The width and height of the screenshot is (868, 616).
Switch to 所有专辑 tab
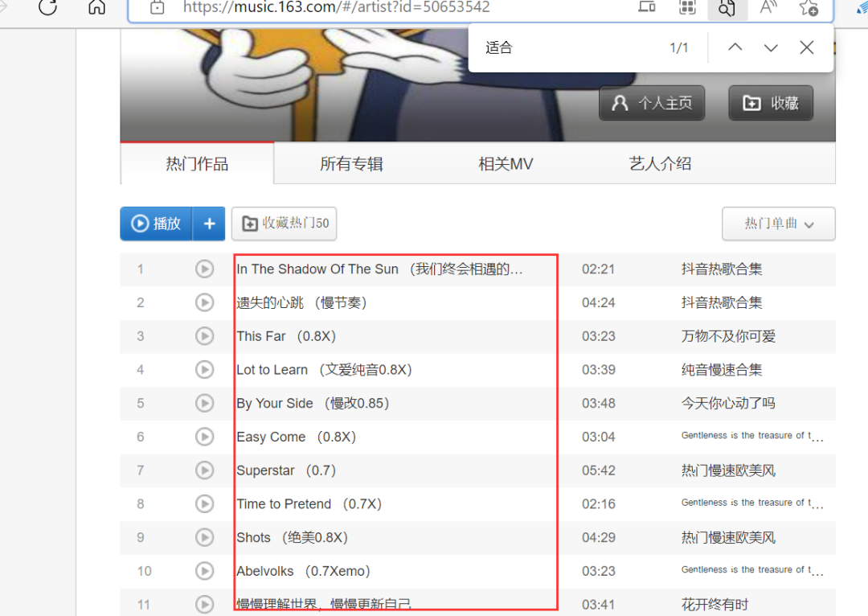[x=351, y=163]
